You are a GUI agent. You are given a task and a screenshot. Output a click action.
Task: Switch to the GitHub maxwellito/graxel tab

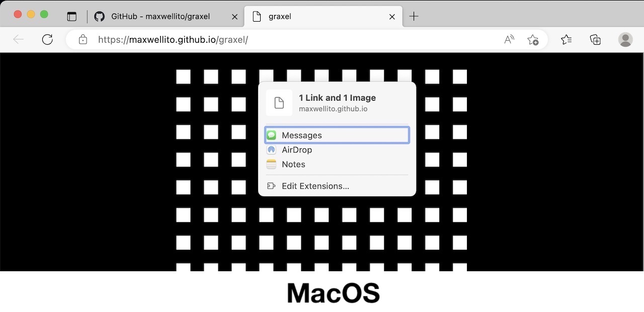point(166,16)
